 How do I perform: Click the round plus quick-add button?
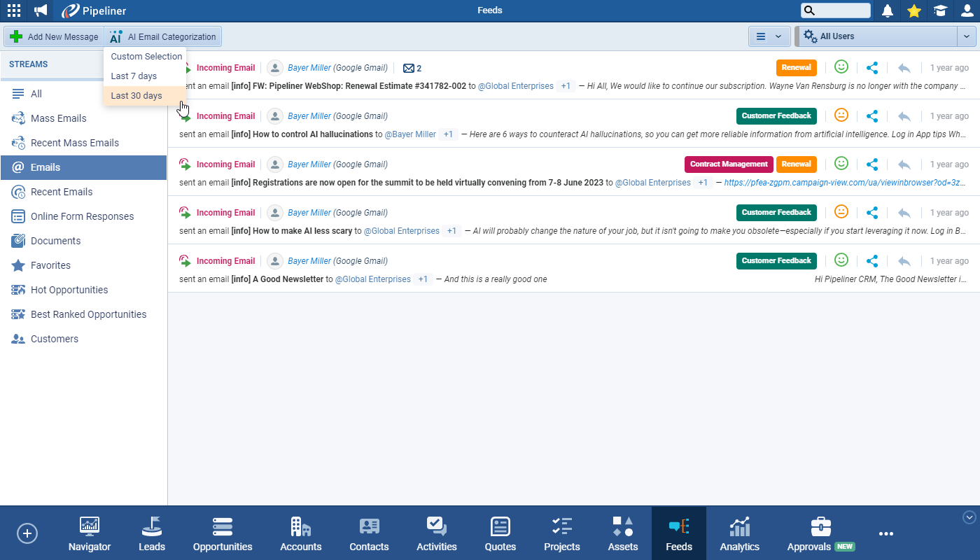(27, 533)
